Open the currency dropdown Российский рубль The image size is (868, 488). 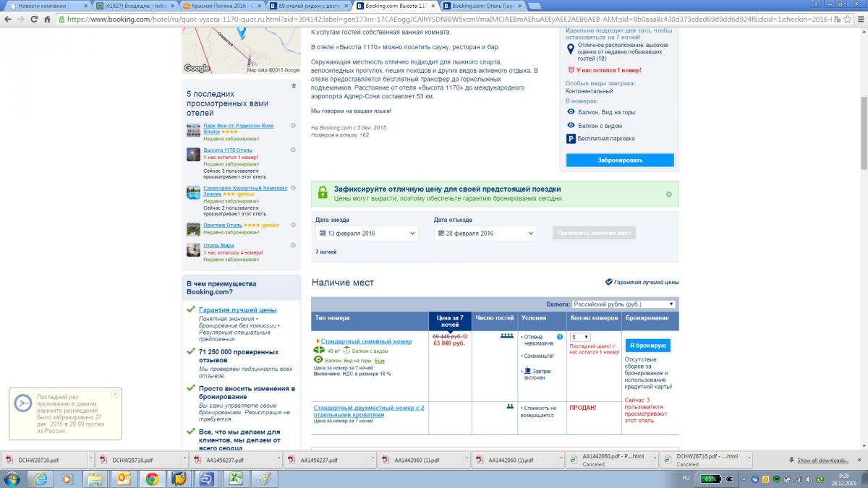624,304
